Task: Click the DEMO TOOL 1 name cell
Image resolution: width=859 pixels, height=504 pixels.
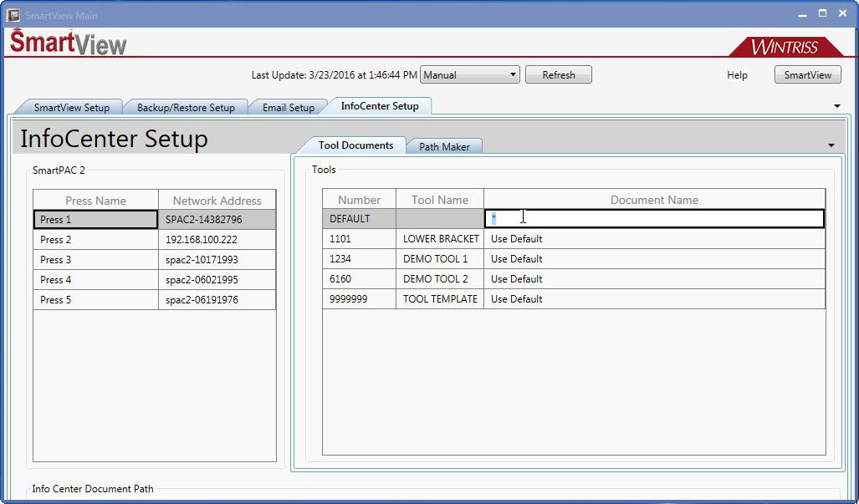Action: point(440,259)
